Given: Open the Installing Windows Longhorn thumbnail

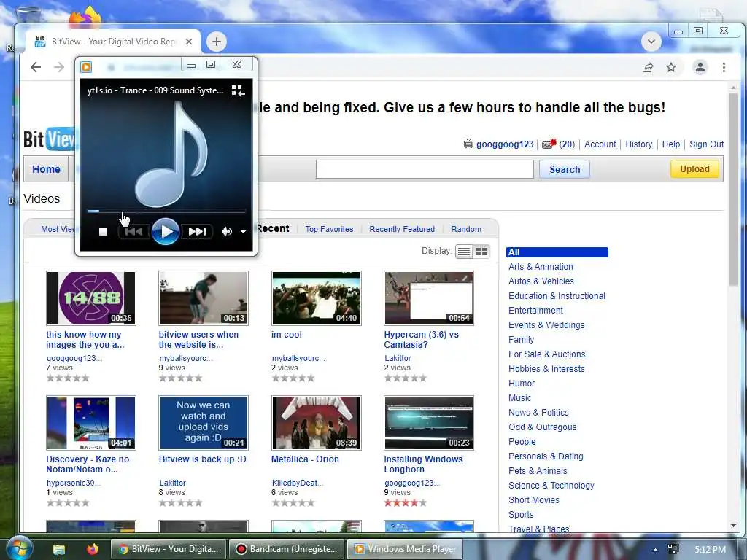Looking at the screenshot, I should (x=429, y=423).
